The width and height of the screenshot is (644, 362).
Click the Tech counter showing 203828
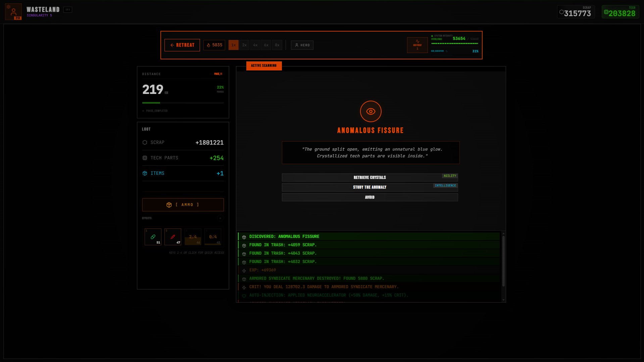[621, 12]
